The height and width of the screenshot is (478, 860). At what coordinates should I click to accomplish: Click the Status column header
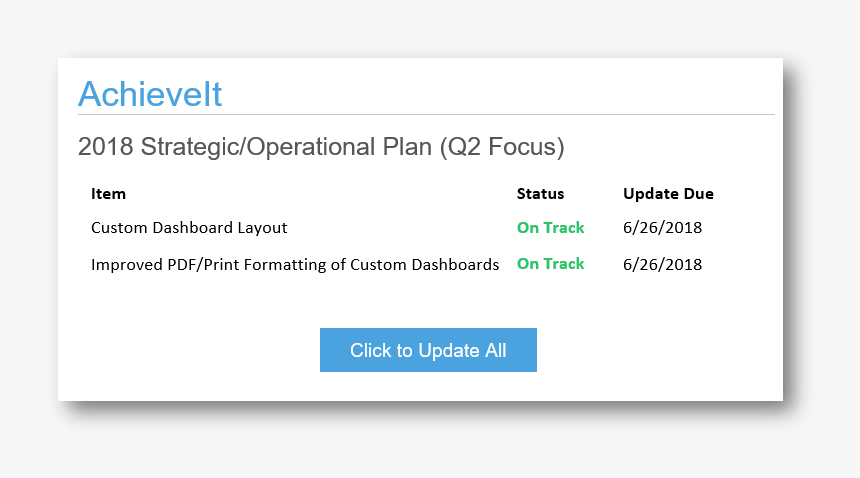[540, 194]
